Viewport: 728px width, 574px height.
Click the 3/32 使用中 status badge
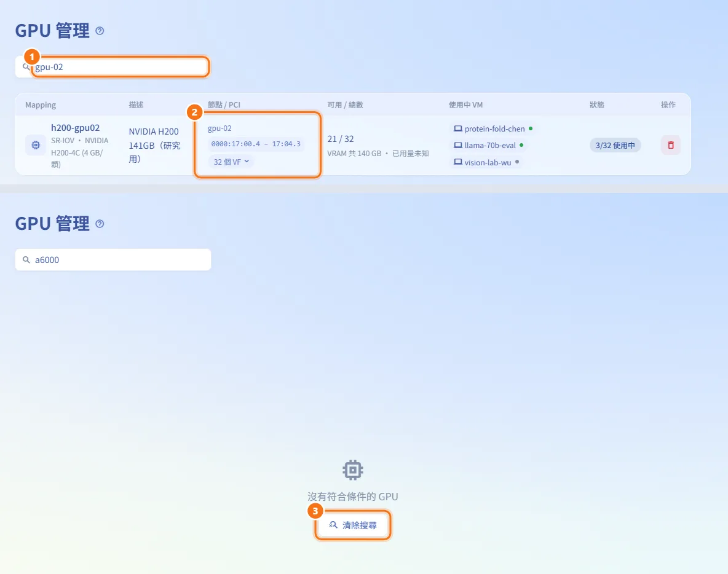click(x=615, y=145)
